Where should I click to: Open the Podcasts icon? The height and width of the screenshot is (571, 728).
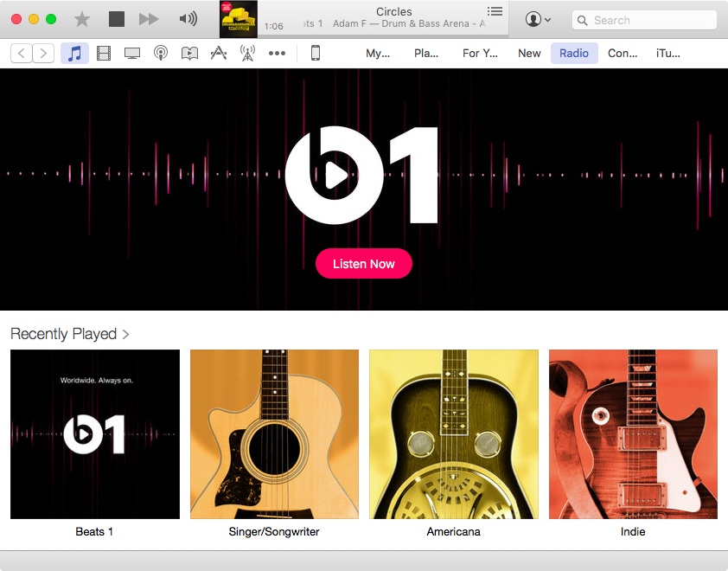tap(161, 53)
